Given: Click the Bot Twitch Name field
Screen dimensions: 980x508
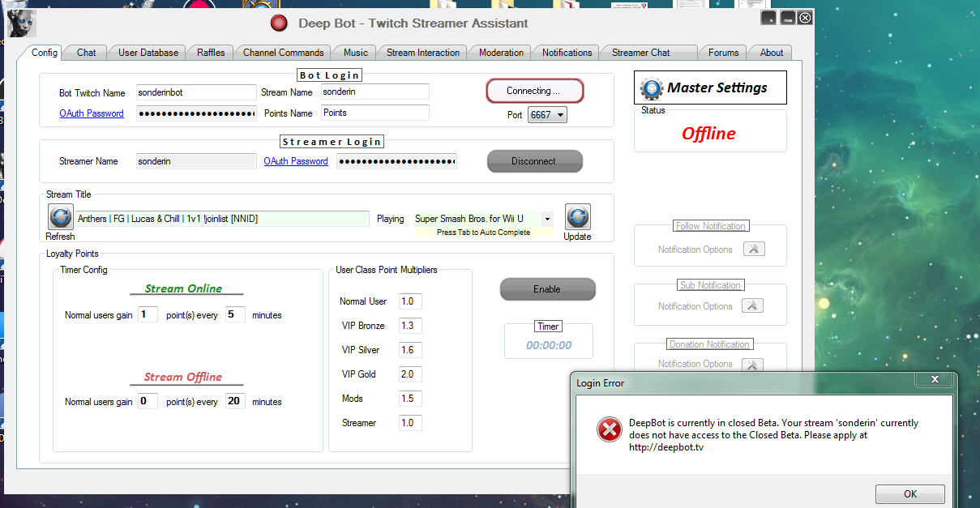Looking at the screenshot, I should point(195,92).
